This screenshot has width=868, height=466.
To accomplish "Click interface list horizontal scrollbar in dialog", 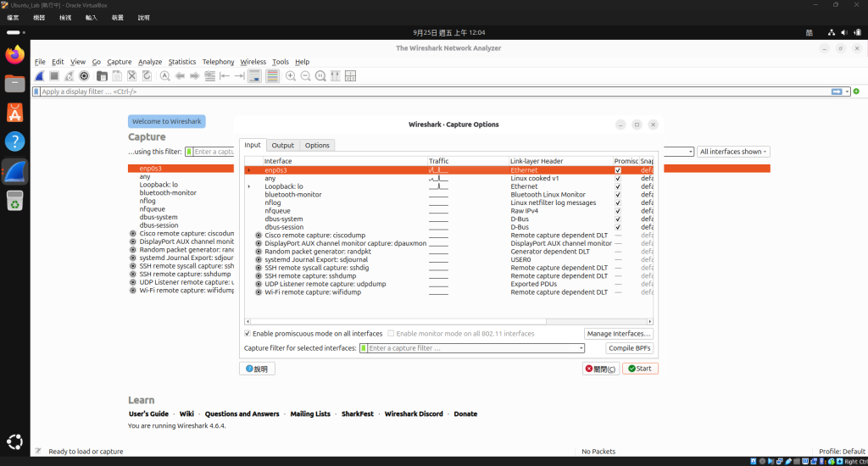I will 398,321.
